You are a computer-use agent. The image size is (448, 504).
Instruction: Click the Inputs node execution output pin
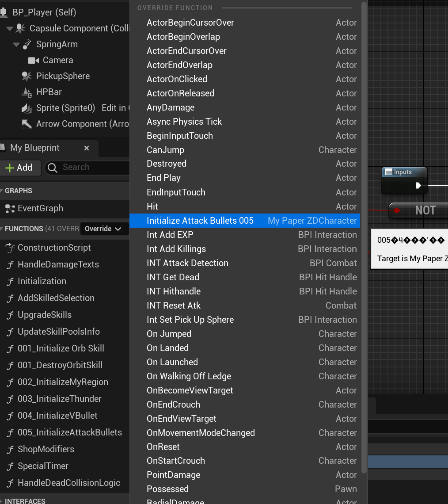(x=418, y=186)
